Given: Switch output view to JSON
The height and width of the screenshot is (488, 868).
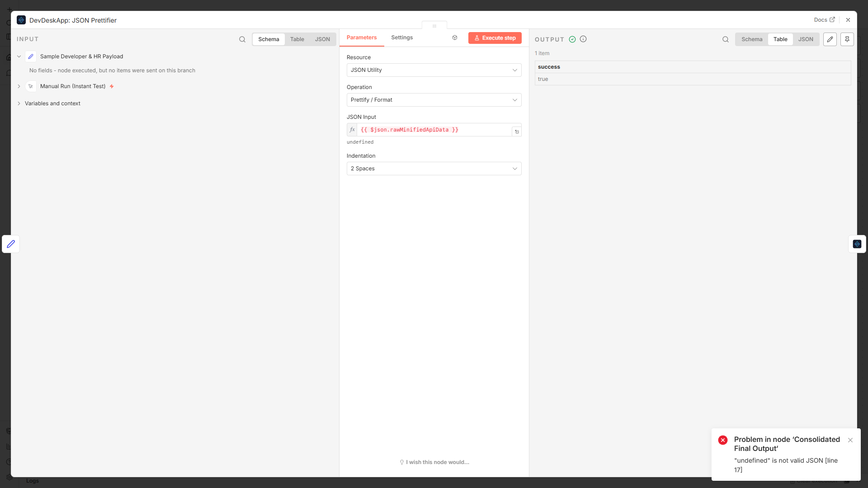Looking at the screenshot, I should click(x=806, y=39).
